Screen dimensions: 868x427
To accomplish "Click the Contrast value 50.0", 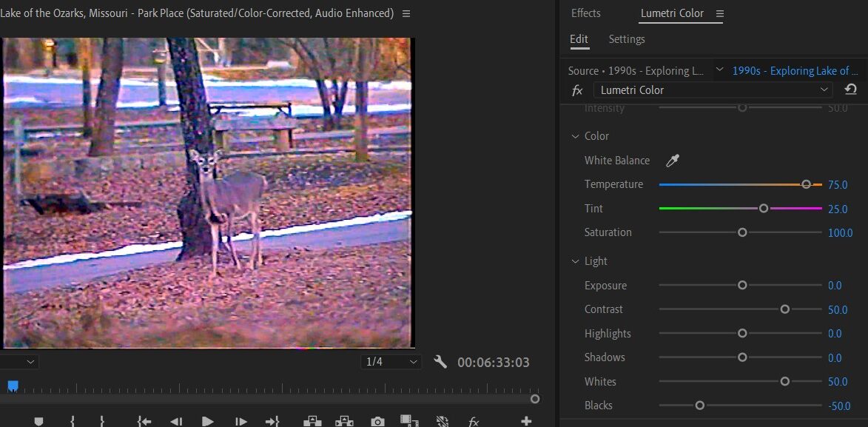I will (x=838, y=310).
